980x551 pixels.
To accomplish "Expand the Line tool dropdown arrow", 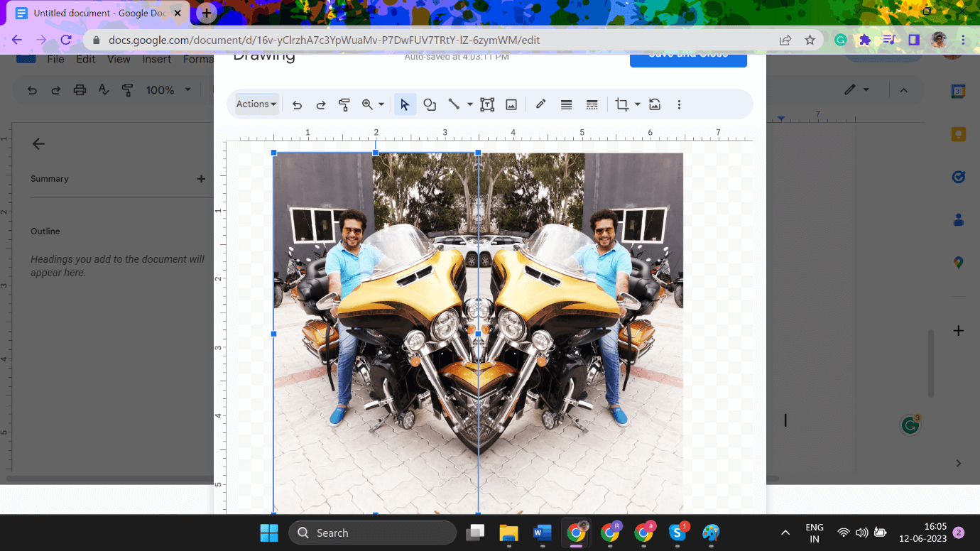I will (x=469, y=104).
